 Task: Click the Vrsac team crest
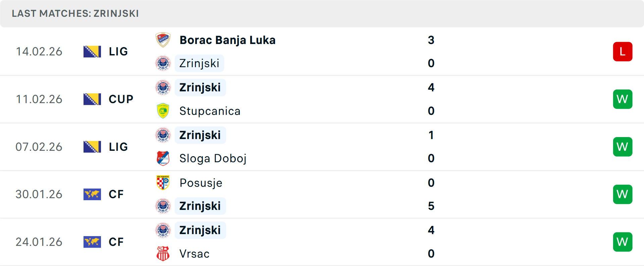(x=163, y=254)
